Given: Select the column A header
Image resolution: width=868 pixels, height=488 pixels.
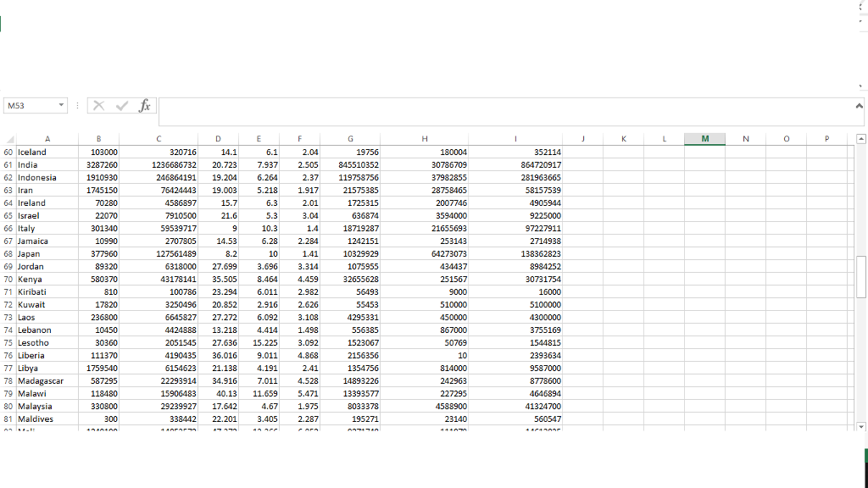Looking at the screenshot, I should point(47,138).
